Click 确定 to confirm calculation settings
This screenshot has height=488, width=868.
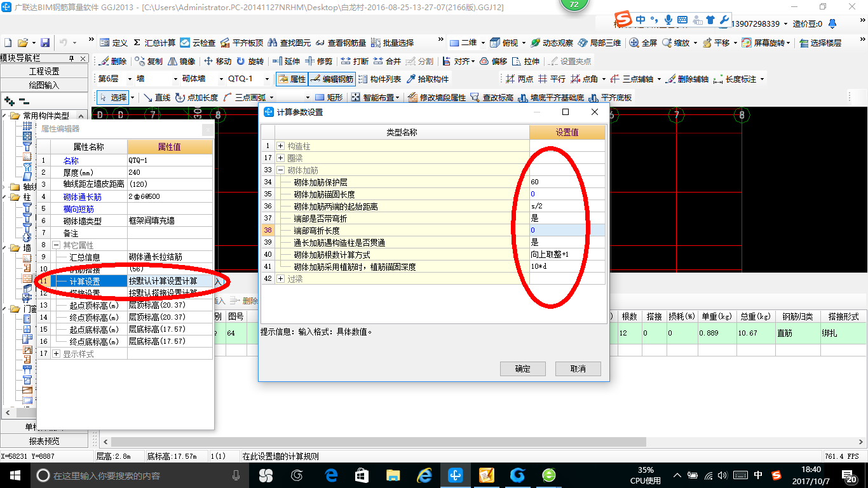pyautogui.click(x=522, y=369)
